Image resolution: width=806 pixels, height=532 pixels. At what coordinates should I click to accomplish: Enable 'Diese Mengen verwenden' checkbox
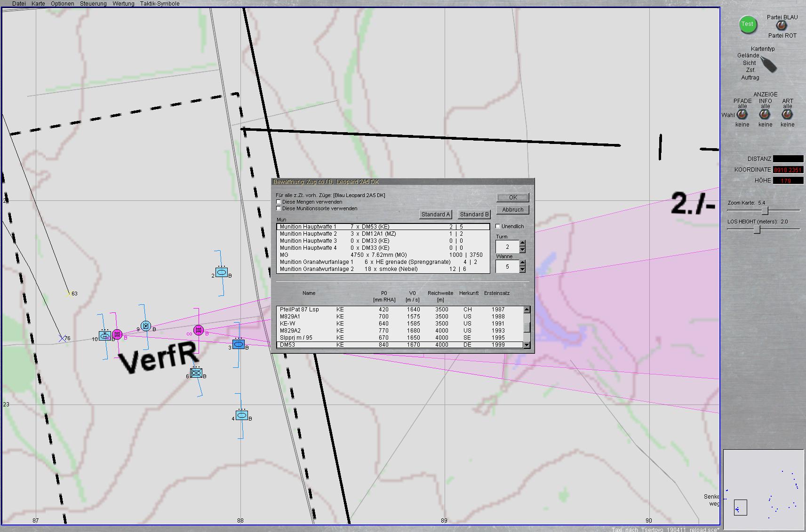tap(279, 202)
